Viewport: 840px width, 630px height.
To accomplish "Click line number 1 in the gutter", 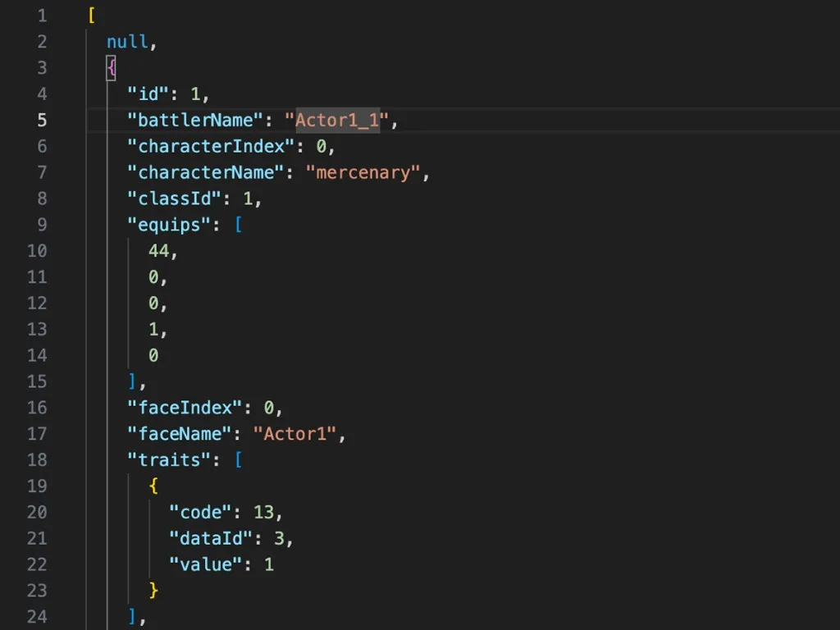I will click(42, 16).
